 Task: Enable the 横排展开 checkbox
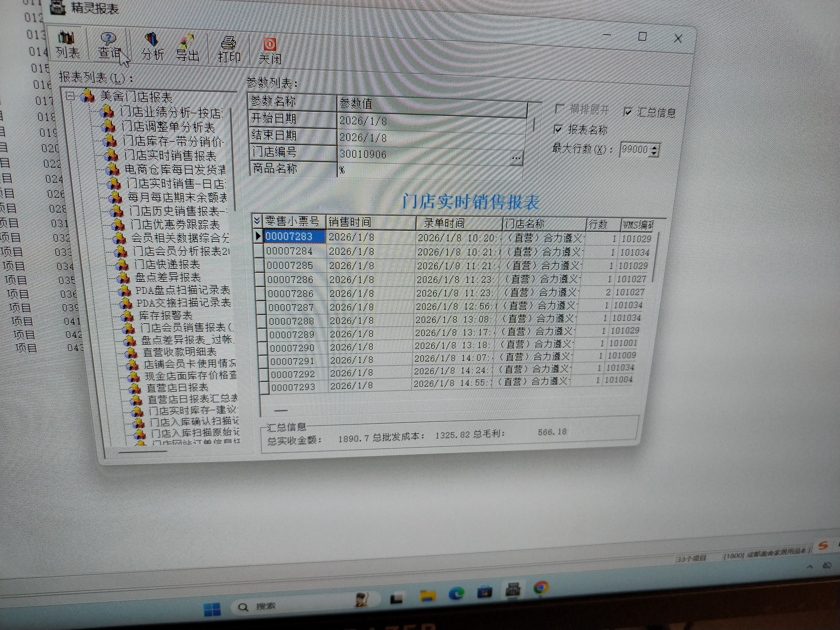tap(559, 109)
